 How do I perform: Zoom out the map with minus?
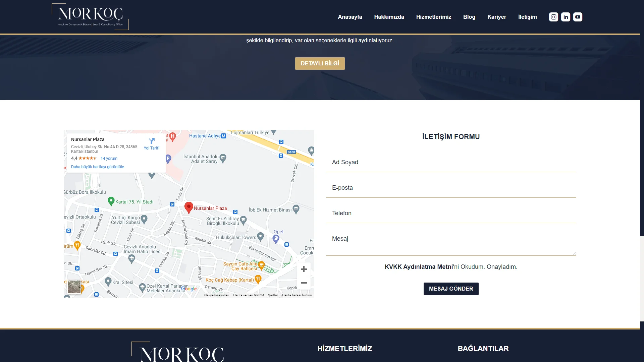304,283
